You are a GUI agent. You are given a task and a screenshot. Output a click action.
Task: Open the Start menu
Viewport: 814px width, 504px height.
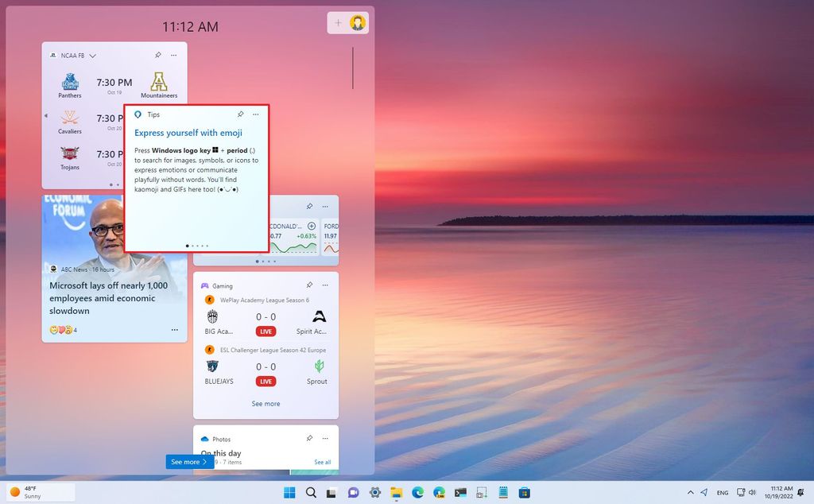pos(289,493)
